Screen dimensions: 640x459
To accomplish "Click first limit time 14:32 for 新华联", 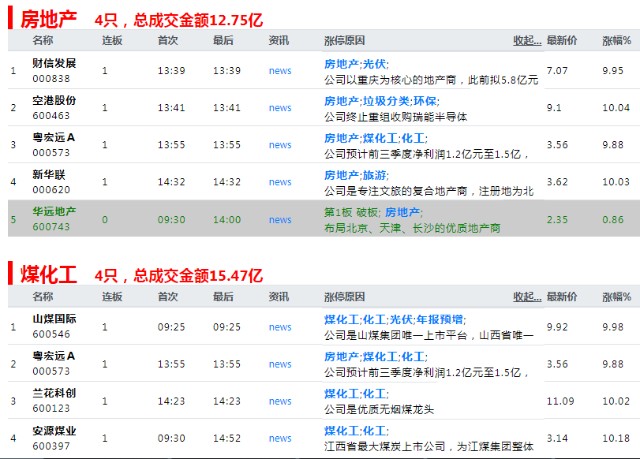I will click(x=171, y=182).
